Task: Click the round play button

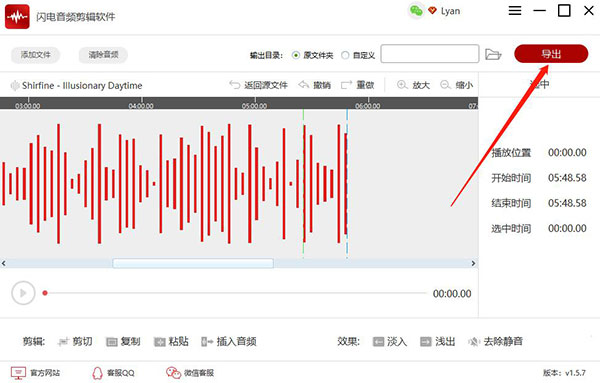Action: [23, 293]
